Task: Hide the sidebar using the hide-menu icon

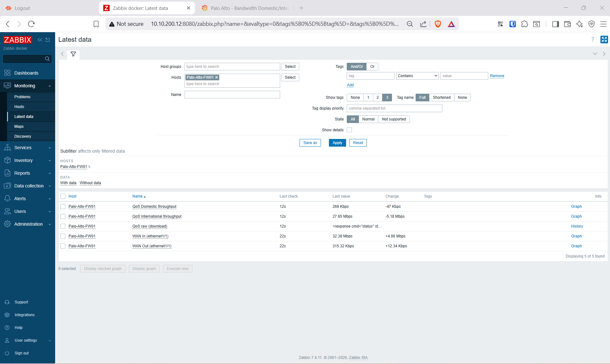Action: click(47, 40)
